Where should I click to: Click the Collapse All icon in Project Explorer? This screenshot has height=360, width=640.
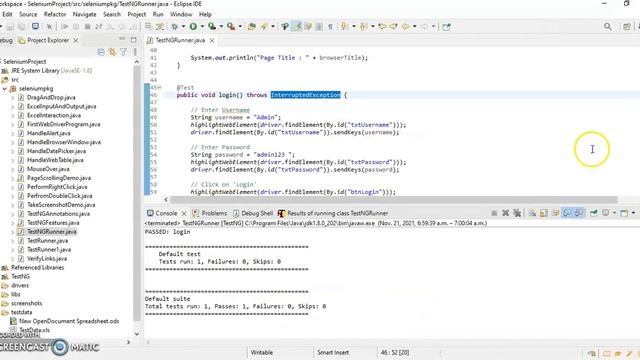pos(101,52)
